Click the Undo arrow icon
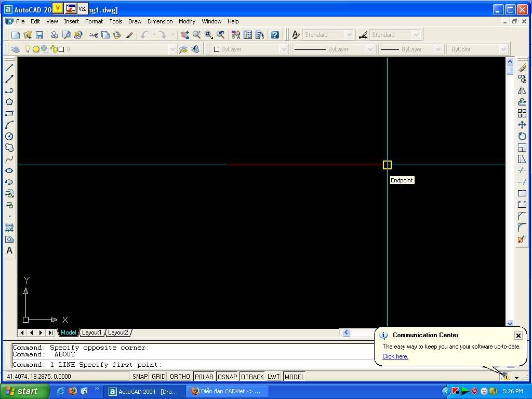Image resolution: width=532 pixels, height=399 pixels. tap(145, 35)
